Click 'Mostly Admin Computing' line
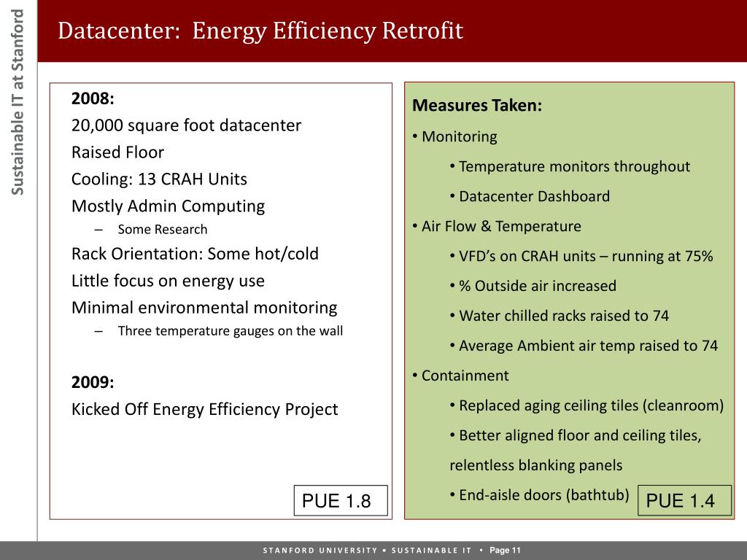The width and height of the screenshot is (747, 560). tap(169, 206)
